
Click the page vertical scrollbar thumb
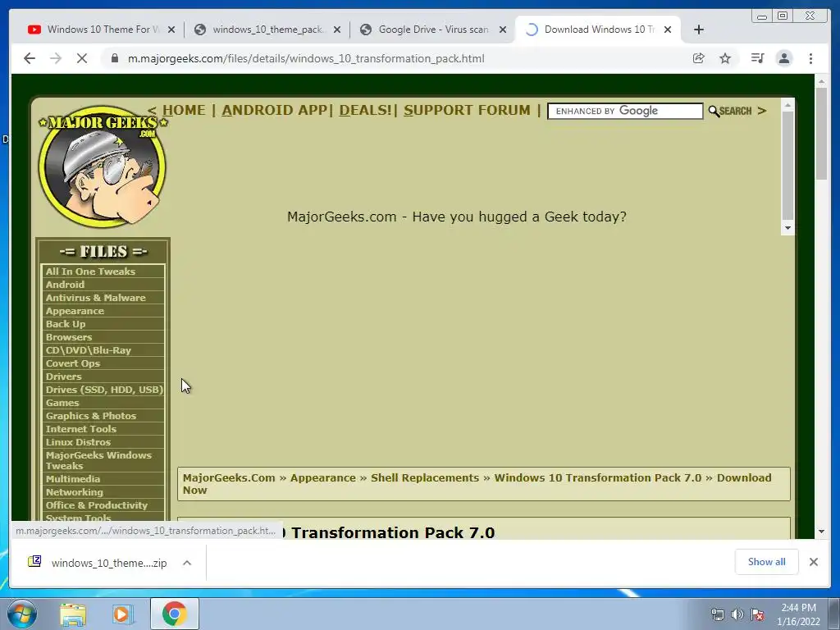coord(821,133)
